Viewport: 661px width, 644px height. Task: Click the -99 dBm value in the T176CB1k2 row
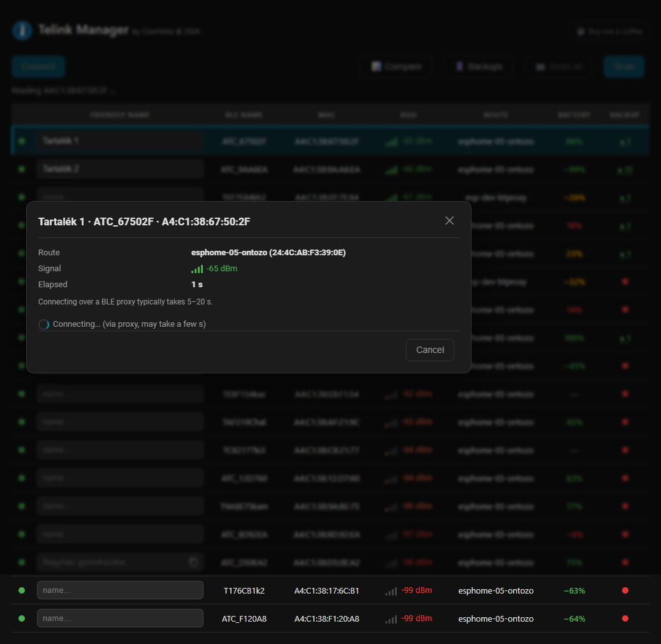coord(416,590)
